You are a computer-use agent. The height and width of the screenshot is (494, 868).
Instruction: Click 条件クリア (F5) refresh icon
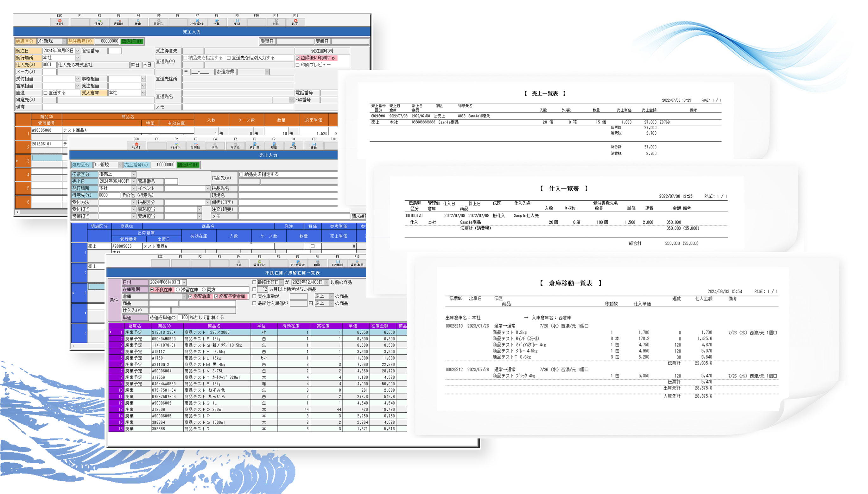[x=259, y=263]
